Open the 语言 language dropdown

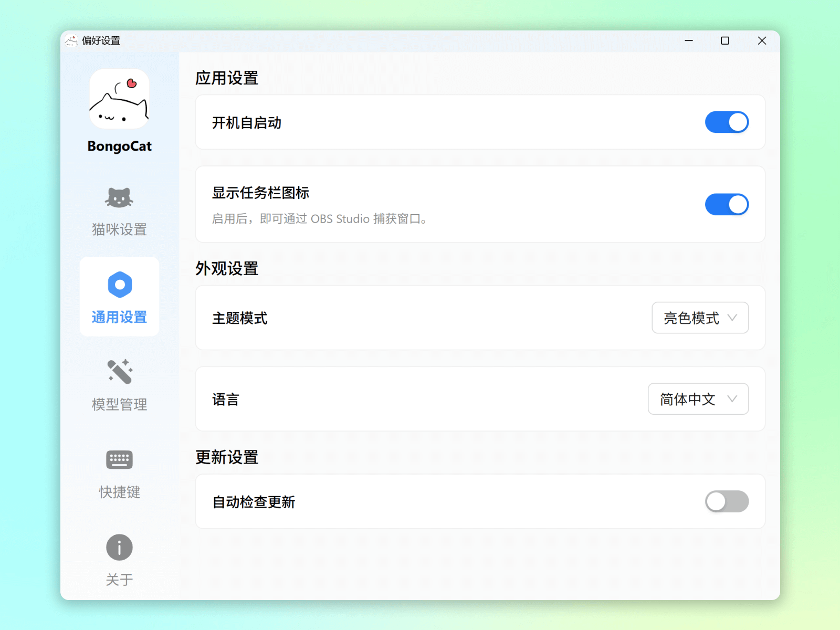point(698,399)
